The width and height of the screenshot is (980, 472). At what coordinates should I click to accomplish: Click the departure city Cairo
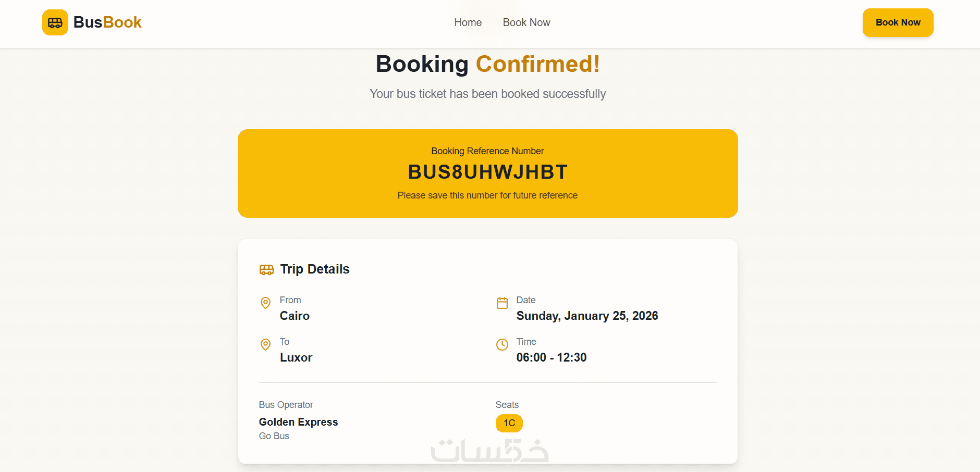tap(295, 316)
